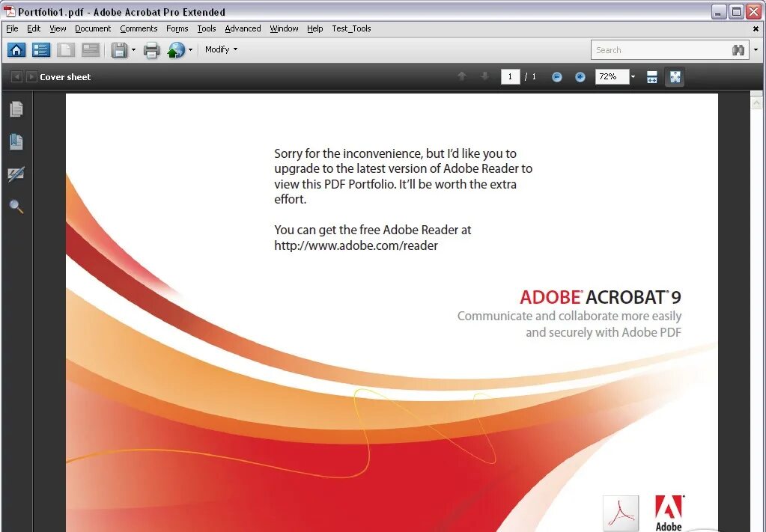Open the portfolio Home view
766x532 pixels.
[x=16, y=50]
